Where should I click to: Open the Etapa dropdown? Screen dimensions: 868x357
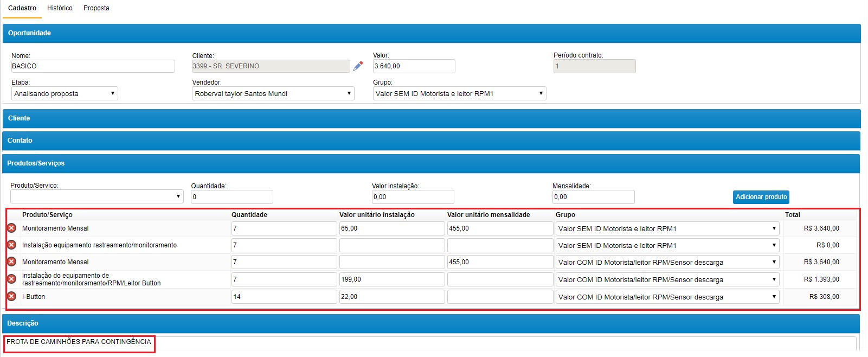65,93
